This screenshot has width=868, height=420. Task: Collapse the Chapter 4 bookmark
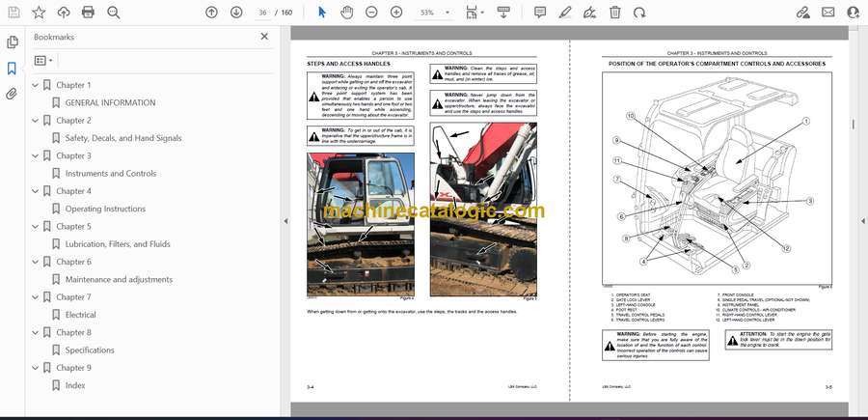pyautogui.click(x=36, y=191)
